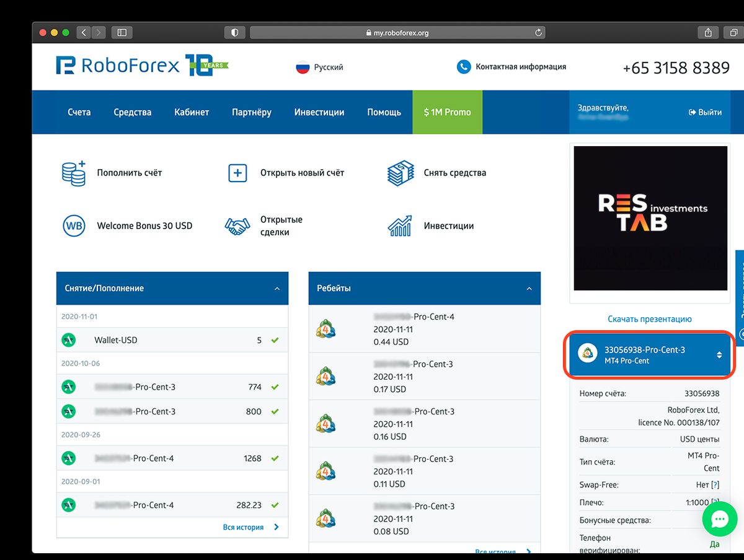Open Welcome Bonus 30 USD link
The height and width of the screenshot is (560, 744).
tap(144, 225)
